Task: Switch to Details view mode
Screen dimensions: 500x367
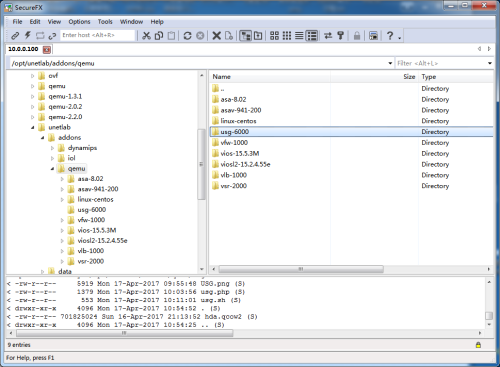Action: [312, 35]
